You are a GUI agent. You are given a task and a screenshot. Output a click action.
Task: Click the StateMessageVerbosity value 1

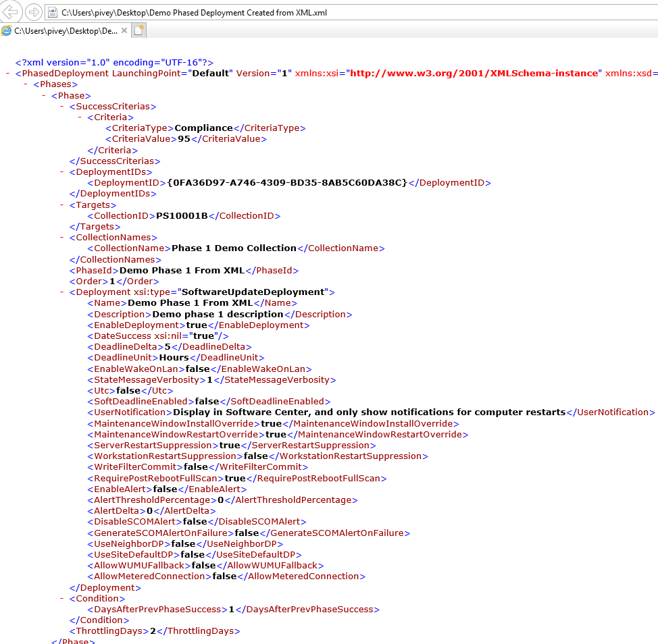click(x=210, y=380)
